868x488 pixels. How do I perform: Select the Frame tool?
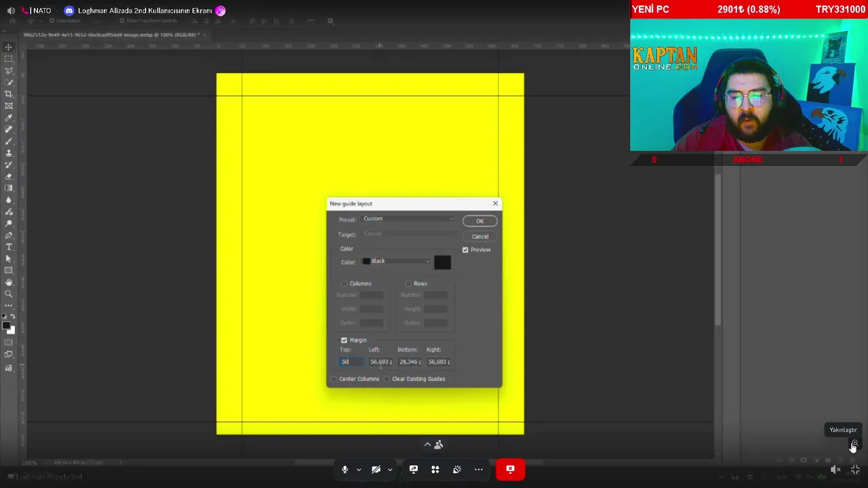point(9,106)
